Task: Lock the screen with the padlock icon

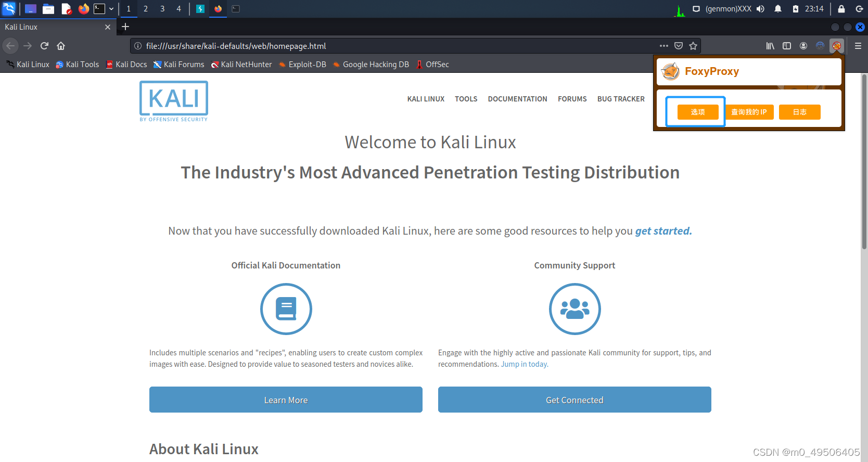Action: 841,8
